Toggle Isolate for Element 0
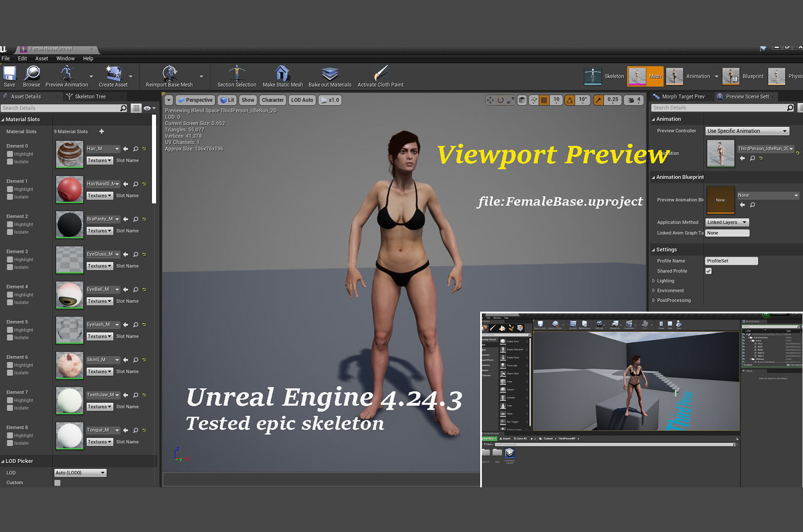Viewport: 803px width, 532px height. point(10,162)
